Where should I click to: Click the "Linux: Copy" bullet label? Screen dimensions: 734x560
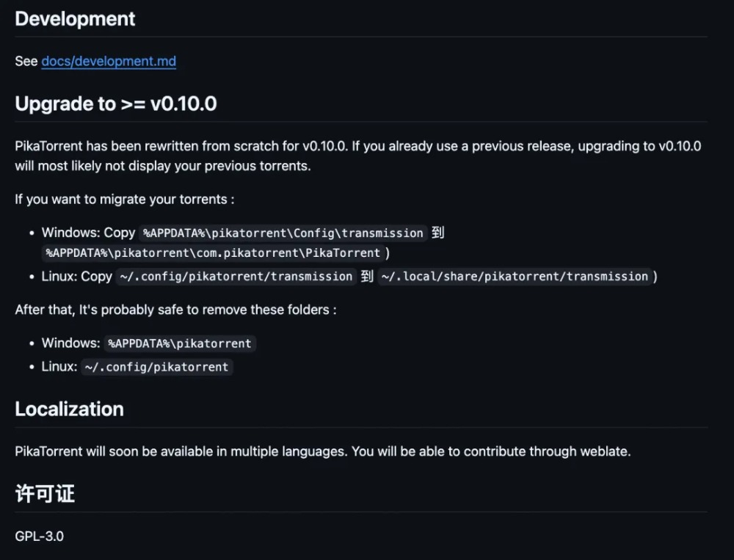[76, 277]
